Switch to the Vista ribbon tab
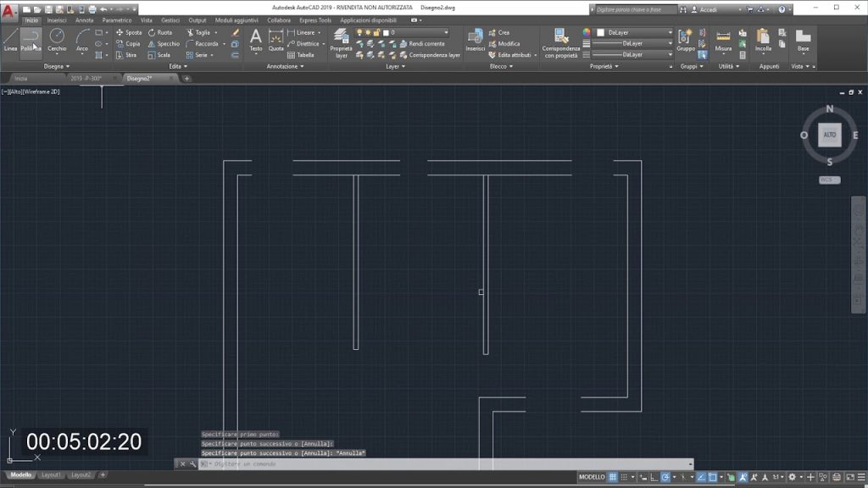This screenshot has width=868, height=488. pyautogui.click(x=146, y=20)
